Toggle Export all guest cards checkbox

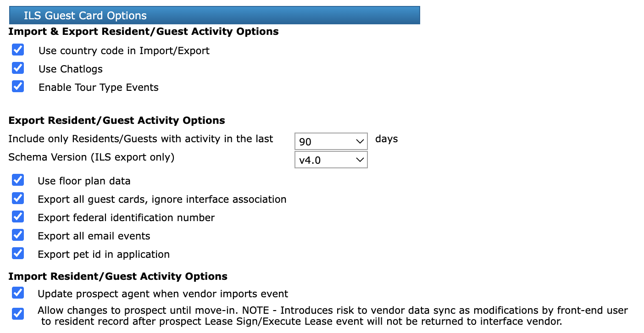(18, 198)
